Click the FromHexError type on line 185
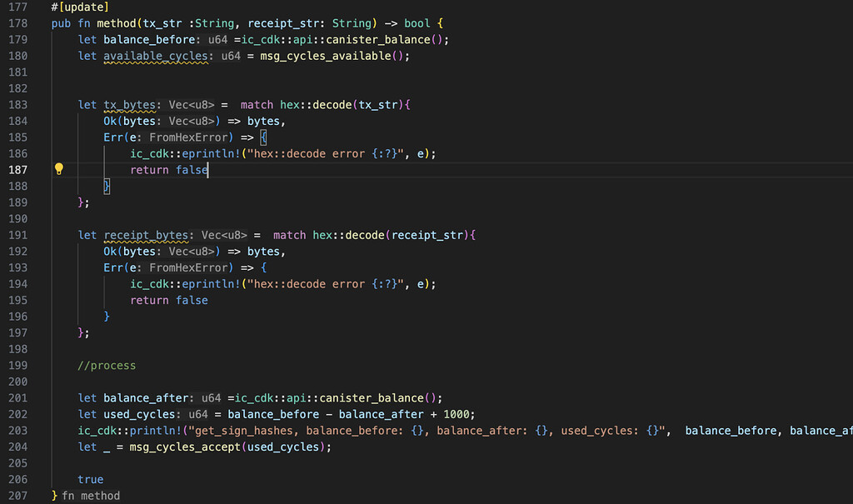This screenshot has height=504, width=853. (189, 137)
